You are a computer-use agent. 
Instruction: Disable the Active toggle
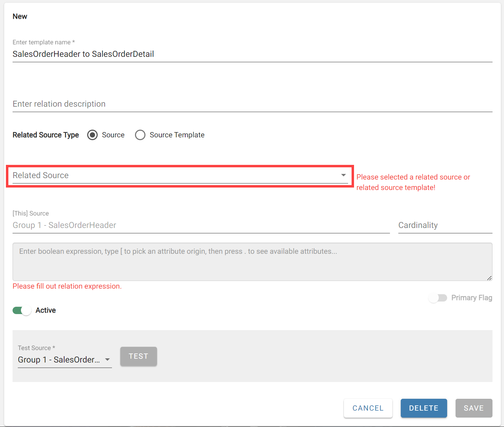coord(22,310)
